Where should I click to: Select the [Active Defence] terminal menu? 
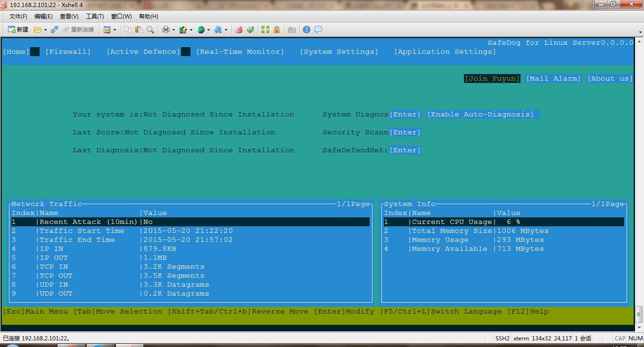pos(143,52)
